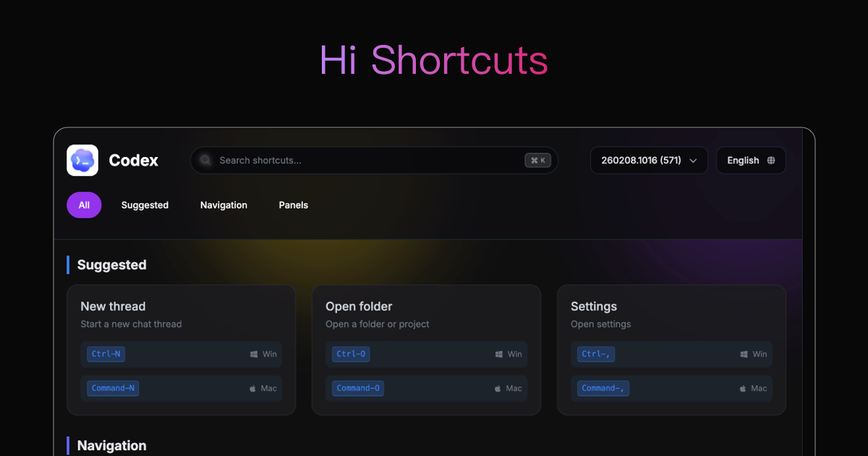
Task: Click the New thread card title
Action: [x=113, y=306]
